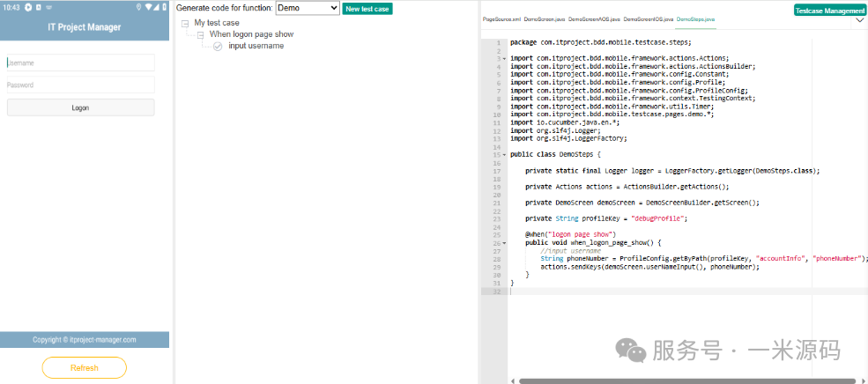
Task: Click the public class DemoSteps line
Action: 555,155
